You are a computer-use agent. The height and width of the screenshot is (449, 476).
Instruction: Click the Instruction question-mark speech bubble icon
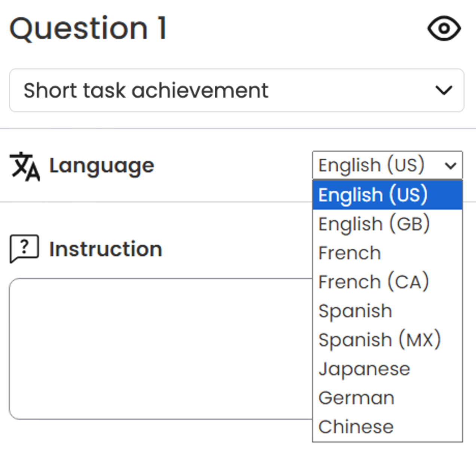24,248
